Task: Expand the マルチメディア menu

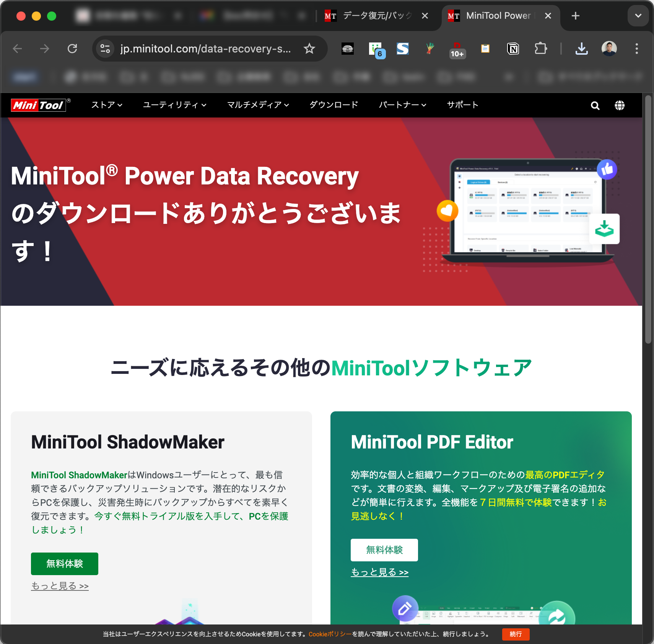Action: click(x=258, y=105)
